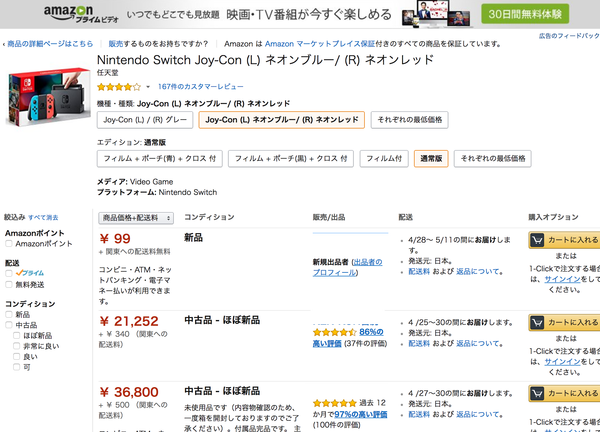
Task: Choose フィルム + ポーチ(青) + クロス 付 edition
Action: point(160,158)
